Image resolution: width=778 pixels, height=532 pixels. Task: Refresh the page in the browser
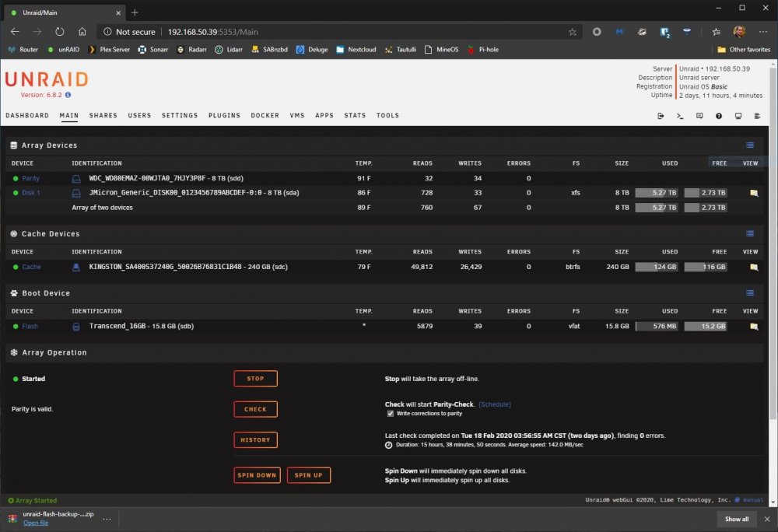coord(60,32)
